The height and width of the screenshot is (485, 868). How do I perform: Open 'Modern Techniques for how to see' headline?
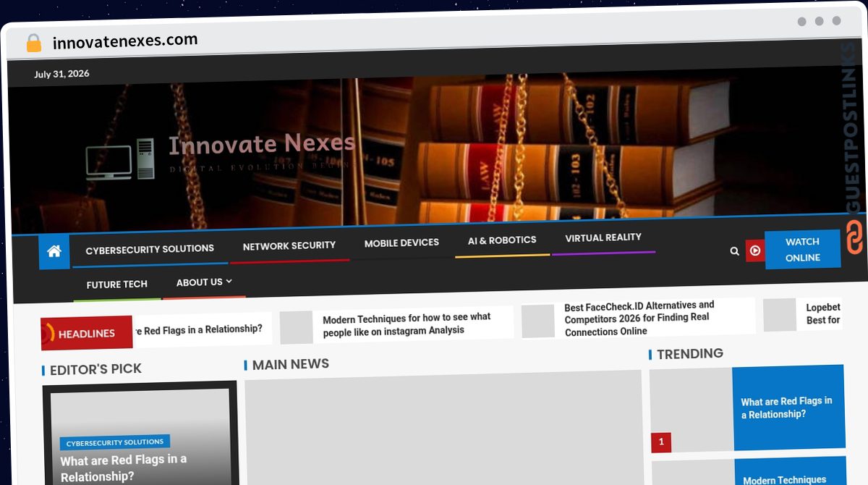[x=407, y=324]
